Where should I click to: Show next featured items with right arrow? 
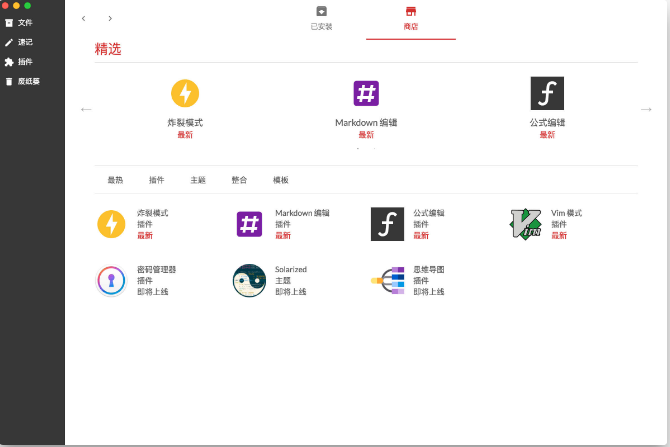[x=646, y=109]
